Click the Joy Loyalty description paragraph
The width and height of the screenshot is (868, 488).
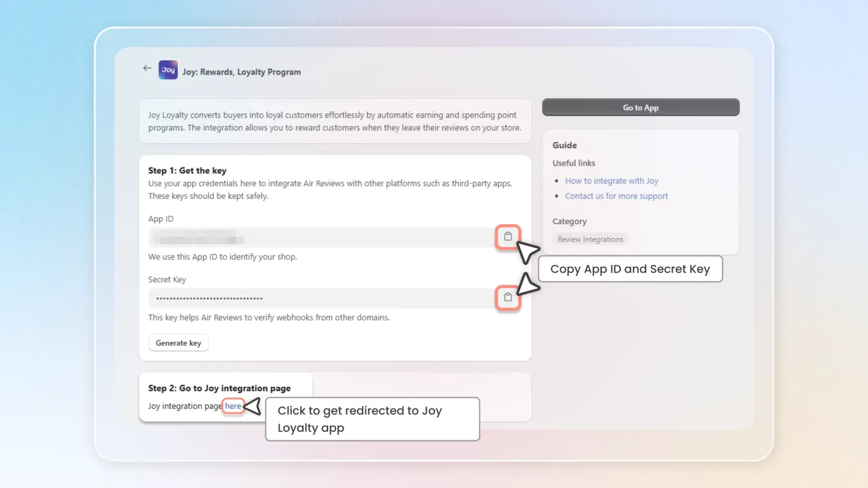(335, 121)
